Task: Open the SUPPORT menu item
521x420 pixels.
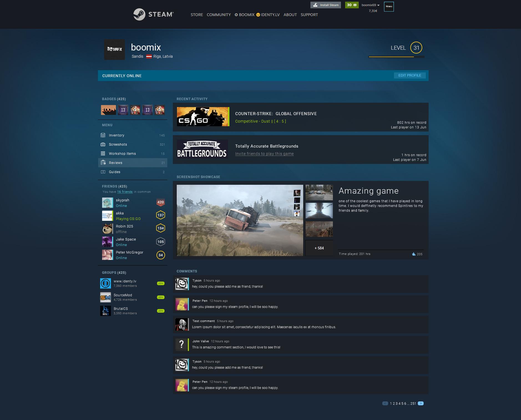Action: click(x=309, y=15)
